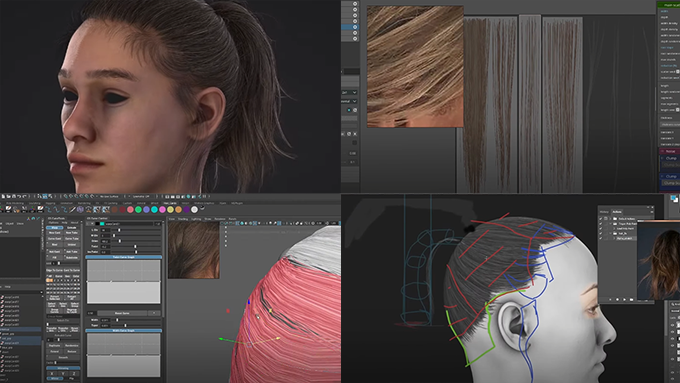The height and width of the screenshot is (383, 680).
Task: Click the Photoshop foreground color swatch
Action: point(673,199)
